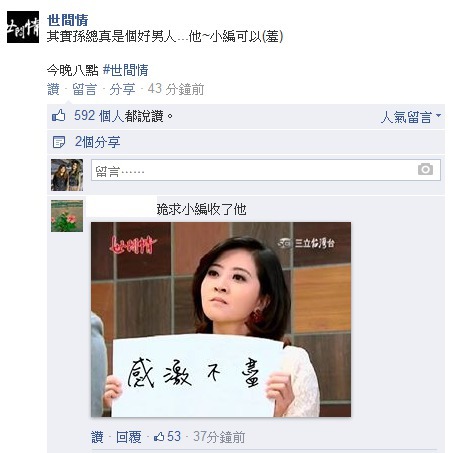Expand the 人氣留言 sorting dropdown
Screen dimensions: 462x453
(411, 117)
